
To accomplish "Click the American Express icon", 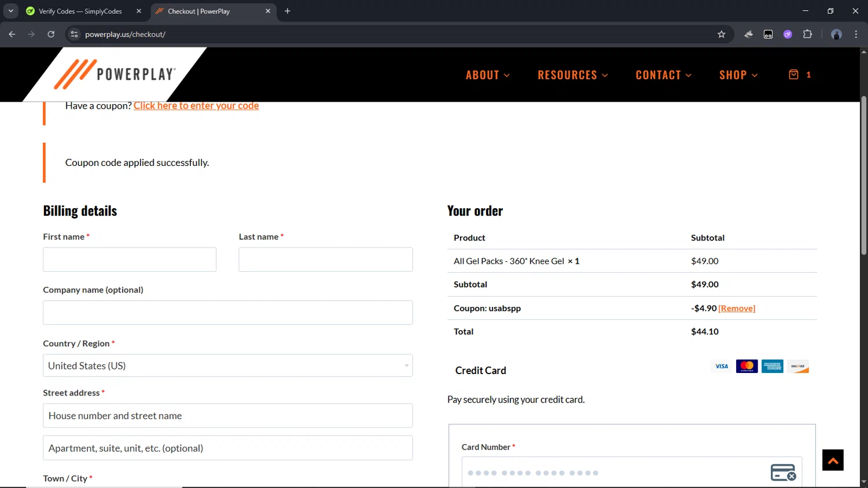I will tap(773, 366).
